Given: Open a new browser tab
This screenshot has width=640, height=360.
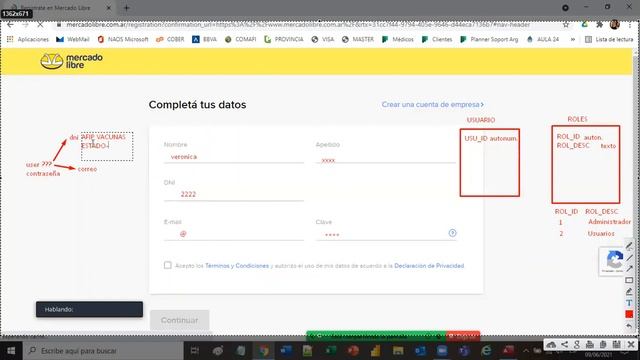Looking at the screenshot, I should tap(127, 8).
